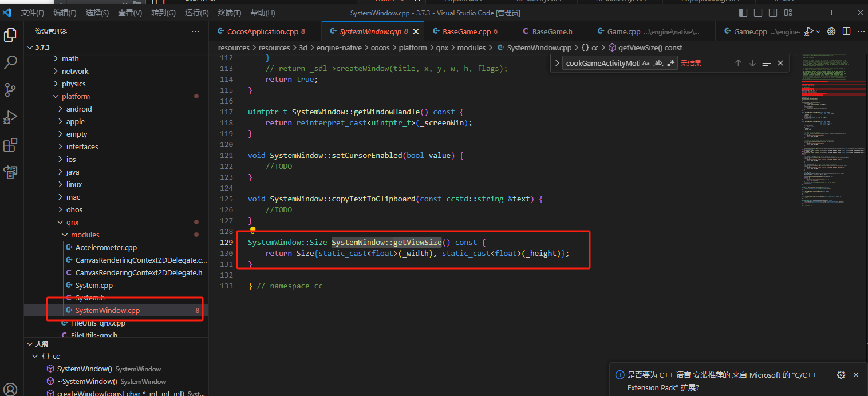Screen dimensions: 868x396
Task: Open the Run and Debug icon
Action: [10, 118]
